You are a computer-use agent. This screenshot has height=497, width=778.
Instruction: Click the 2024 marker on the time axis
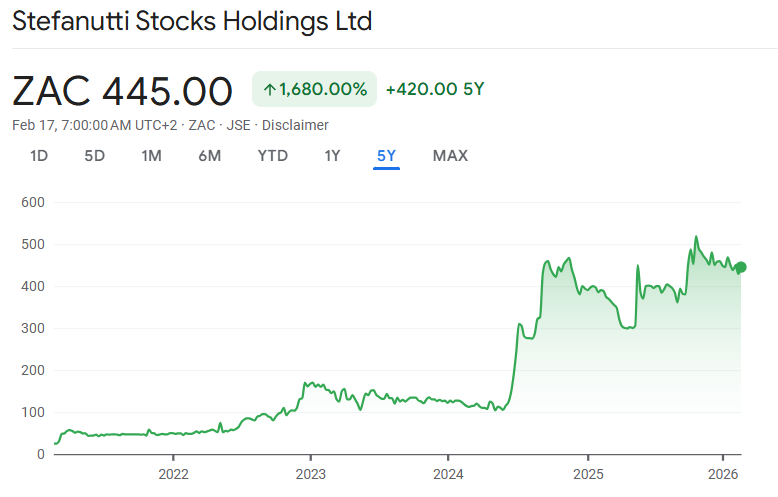[x=449, y=473]
